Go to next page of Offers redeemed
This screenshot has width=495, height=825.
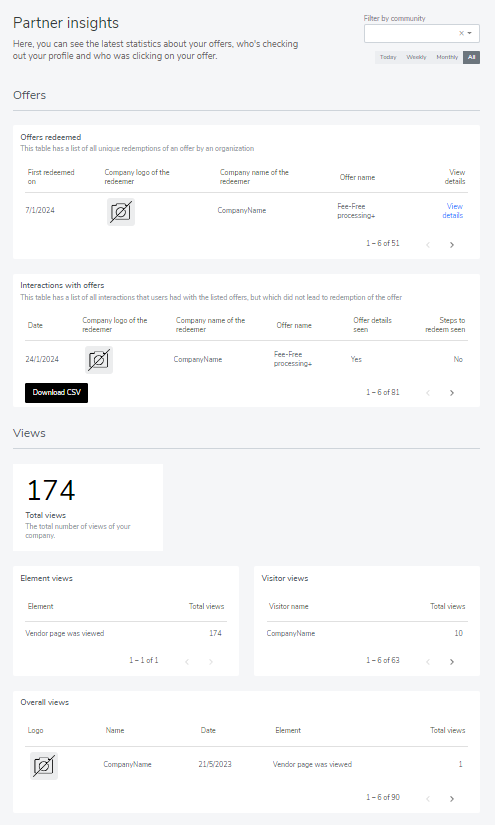pyautogui.click(x=452, y=245)
